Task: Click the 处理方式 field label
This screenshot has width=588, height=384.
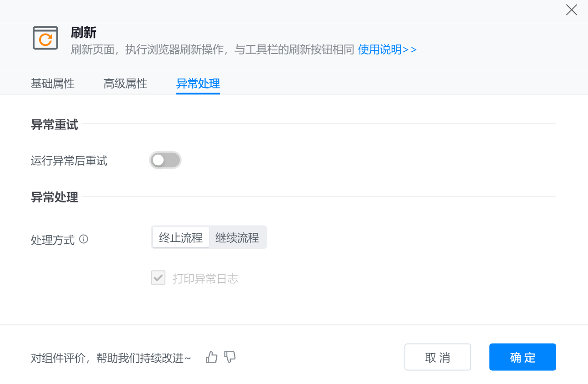Action: 53,240
